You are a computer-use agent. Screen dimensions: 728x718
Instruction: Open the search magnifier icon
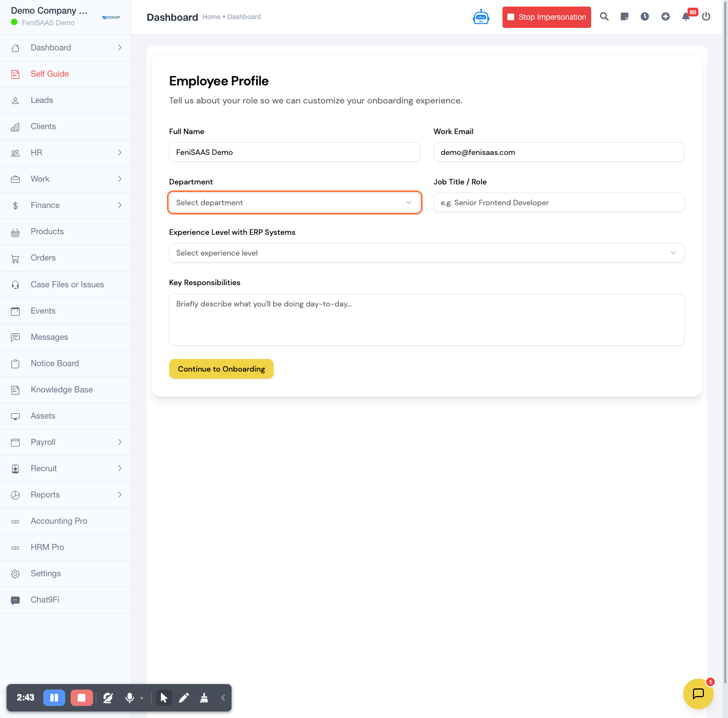pos(604,17)
